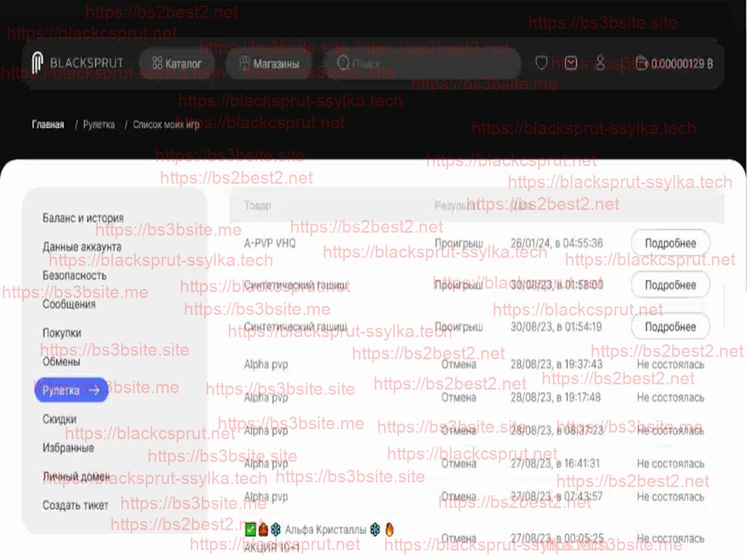Viewport: 747px width, 560px height.
Task: Click Подробнее for 30/08/23 01:58:00 game
Action: [x=671, y=285]
